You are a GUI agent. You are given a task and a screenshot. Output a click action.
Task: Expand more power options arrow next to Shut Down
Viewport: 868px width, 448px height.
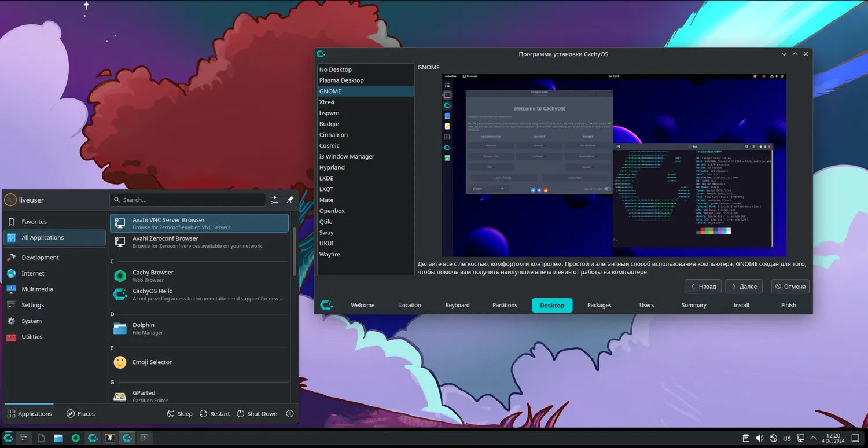point(290,414)
